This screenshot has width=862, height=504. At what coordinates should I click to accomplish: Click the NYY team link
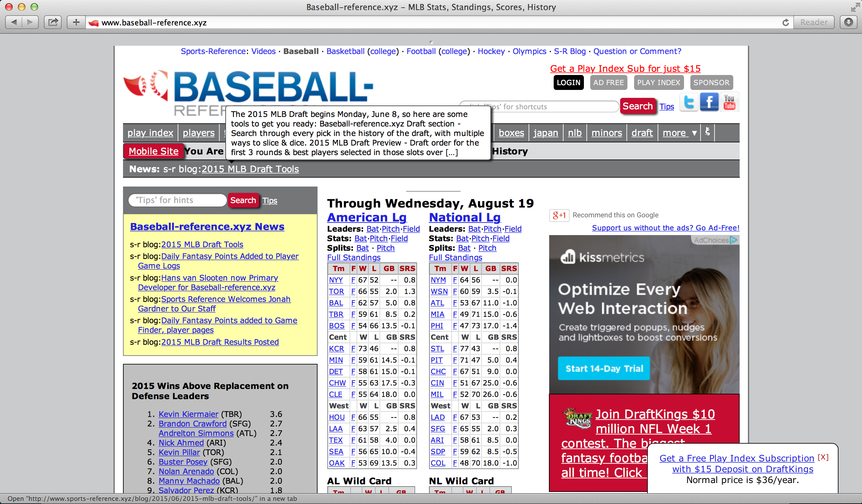336,280
